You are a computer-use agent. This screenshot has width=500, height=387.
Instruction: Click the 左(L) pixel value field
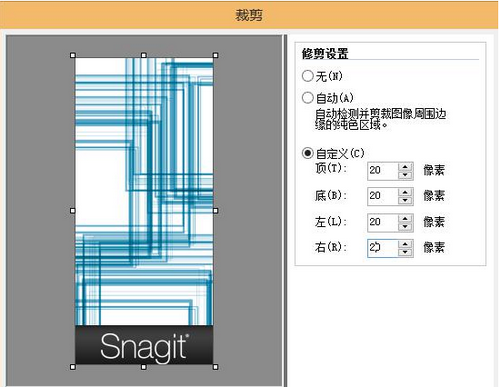(383, 222)
